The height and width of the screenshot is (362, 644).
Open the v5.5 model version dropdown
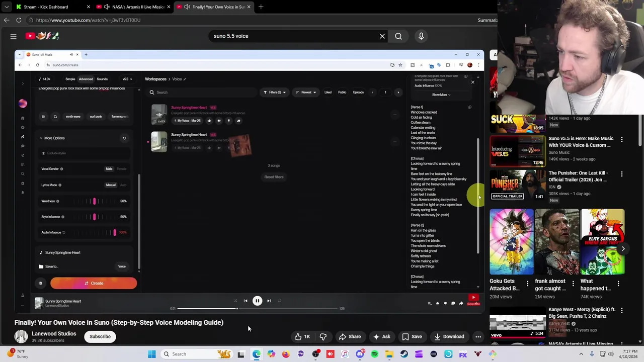[x=127, y=79]
